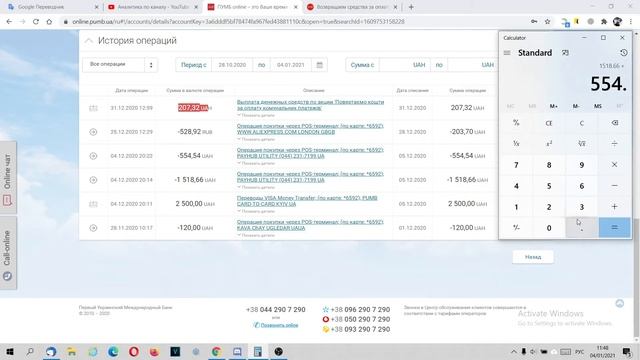Switch to the ПУМБ online tab
Viewport: 640px width, 360px height.
coord(253,7)
